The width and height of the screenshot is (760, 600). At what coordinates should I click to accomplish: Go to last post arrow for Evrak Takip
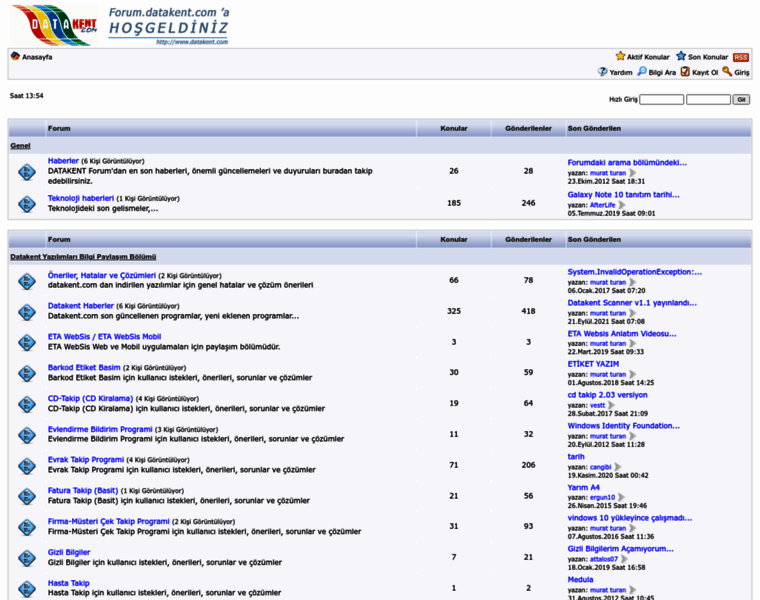618,467
